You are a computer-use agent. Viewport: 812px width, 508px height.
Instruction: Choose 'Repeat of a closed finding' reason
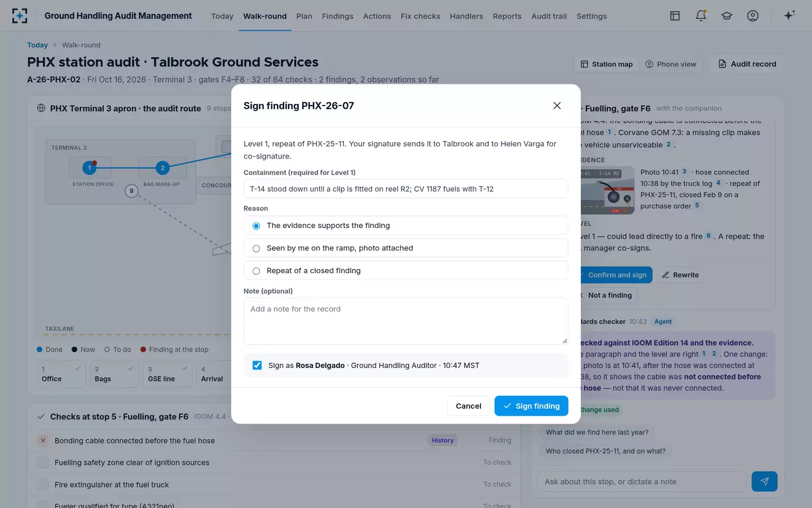tap(406, 270)
